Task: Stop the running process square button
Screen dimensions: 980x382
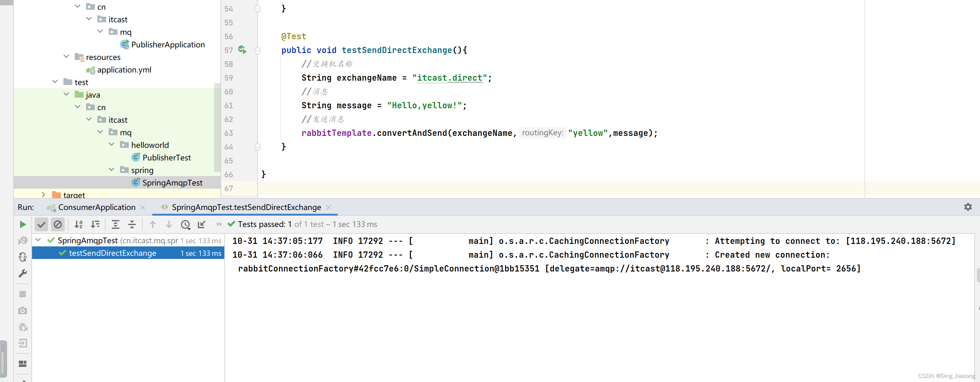Action: tap(23, 294)
